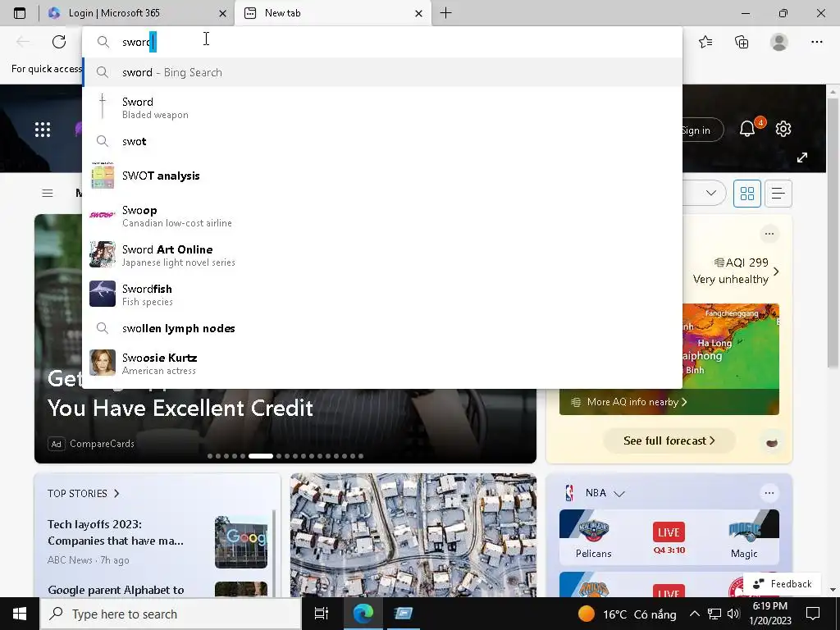Select 'sword - Bing Search' suggestion

coord(382,72)
